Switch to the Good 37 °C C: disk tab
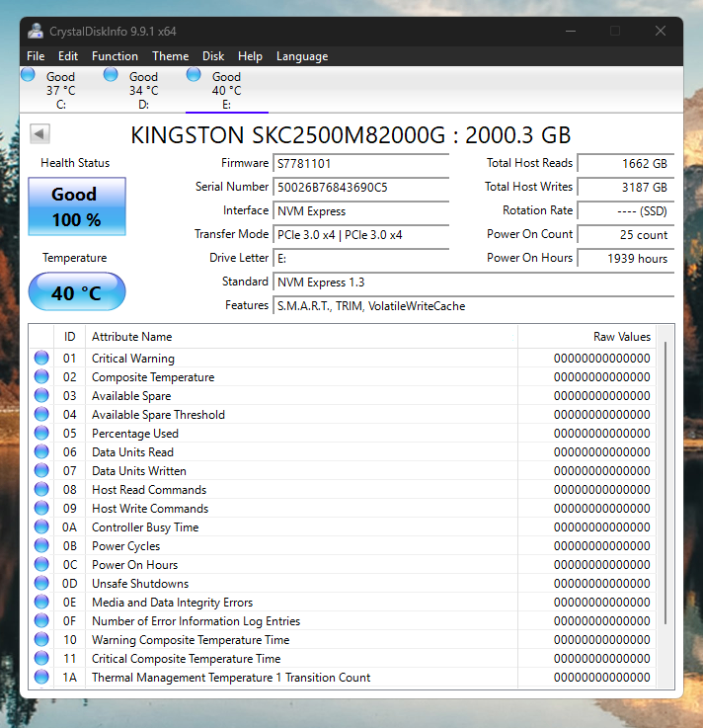Image resolution: width=703 pixels, height=728 pixels. pos(61,90)
